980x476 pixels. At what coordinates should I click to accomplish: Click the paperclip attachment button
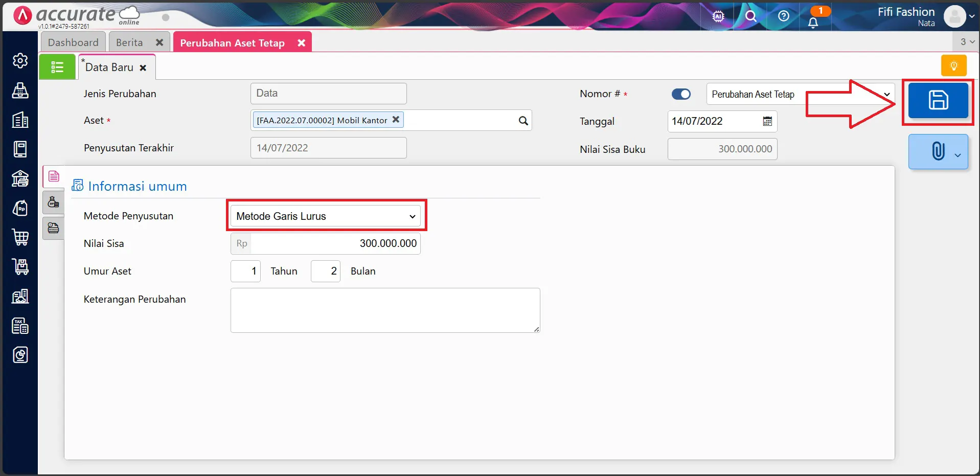click(x=938, y=151)
